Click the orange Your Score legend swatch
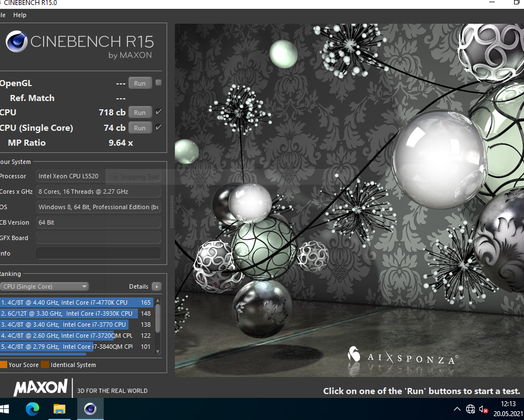The image size is (524, 420). click(3, 364)
